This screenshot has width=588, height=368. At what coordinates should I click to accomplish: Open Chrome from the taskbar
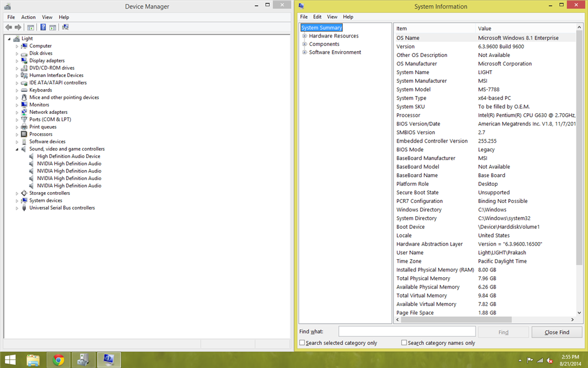(58, 360)
